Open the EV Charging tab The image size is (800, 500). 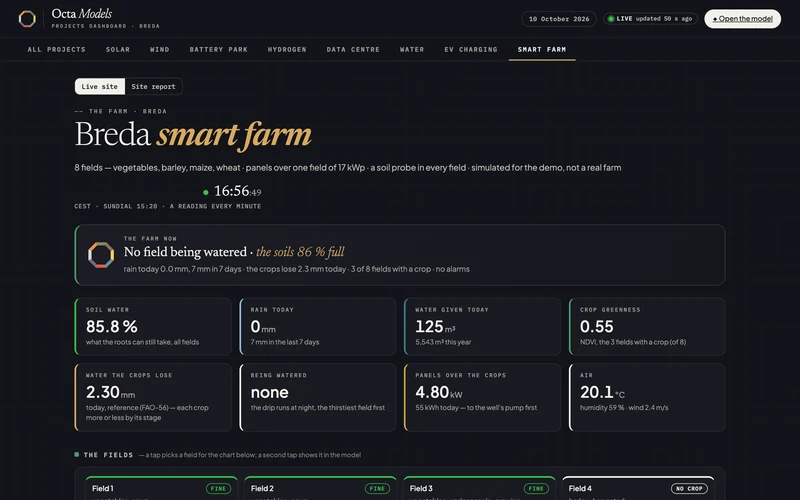coord(471,49)
